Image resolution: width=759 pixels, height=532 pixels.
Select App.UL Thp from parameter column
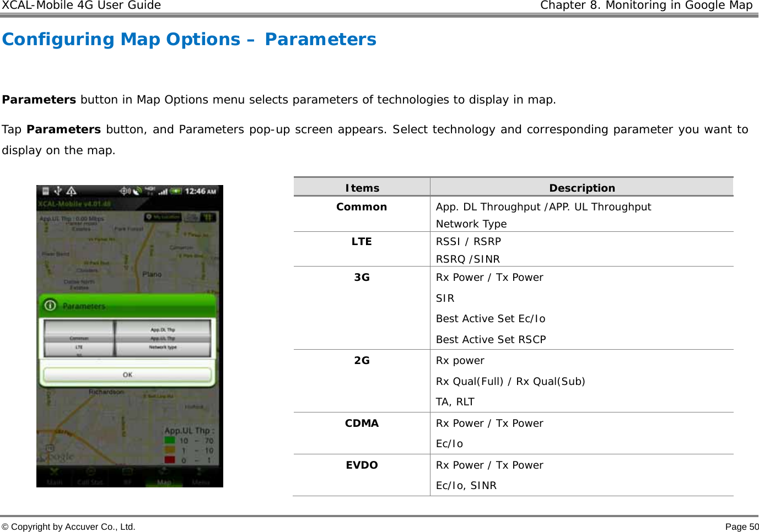[163, 337]
